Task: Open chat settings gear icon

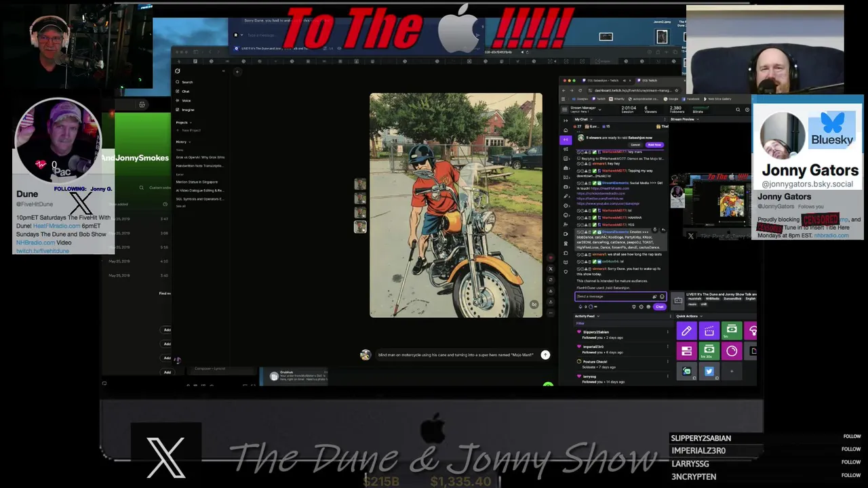Action: click(x=641, y=306)
